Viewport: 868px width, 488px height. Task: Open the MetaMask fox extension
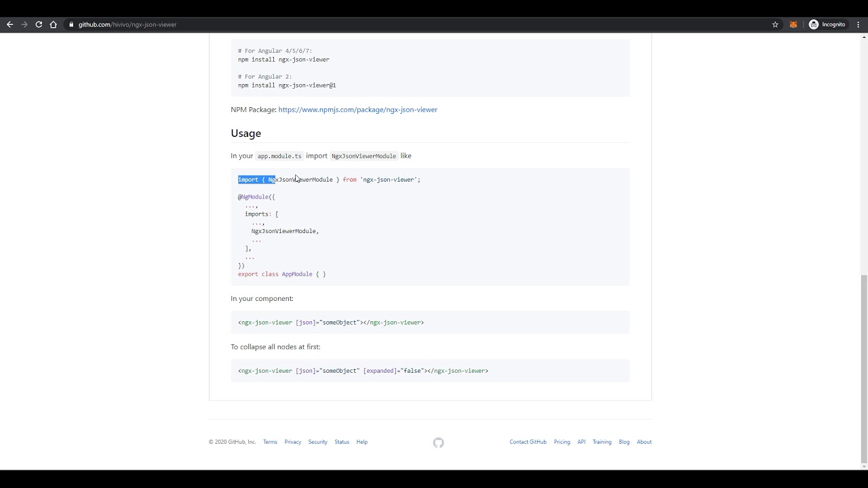tap(793, 24)
